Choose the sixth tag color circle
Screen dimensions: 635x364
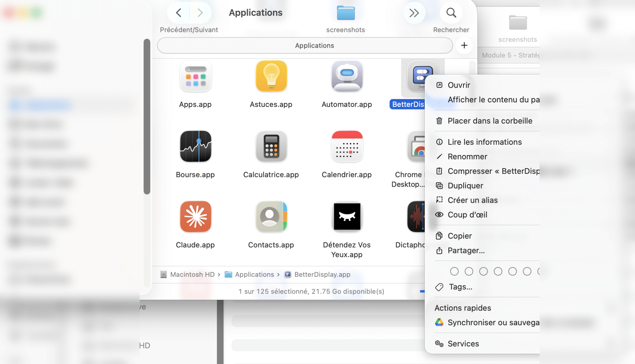tap(527, 271)
